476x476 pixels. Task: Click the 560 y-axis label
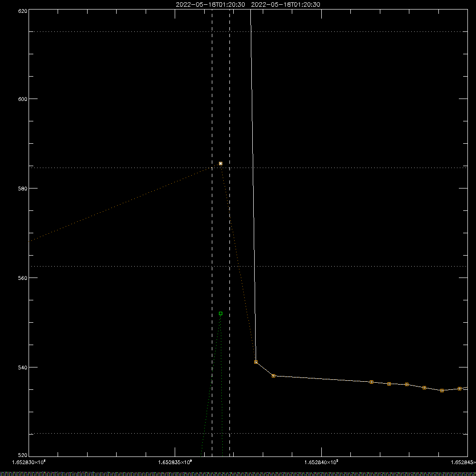click(x=23, y=278)
